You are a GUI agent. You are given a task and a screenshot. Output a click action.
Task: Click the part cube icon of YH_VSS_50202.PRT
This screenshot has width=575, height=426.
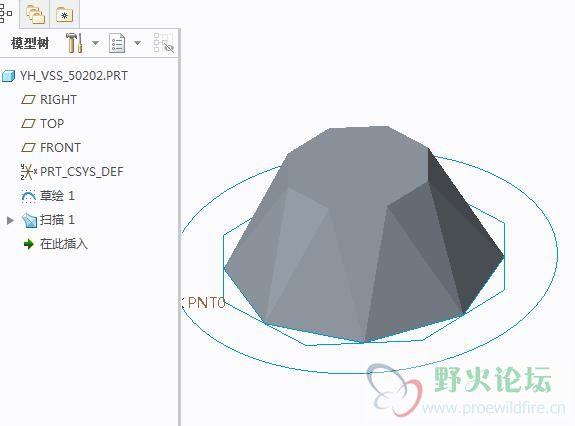click(8, 76)
